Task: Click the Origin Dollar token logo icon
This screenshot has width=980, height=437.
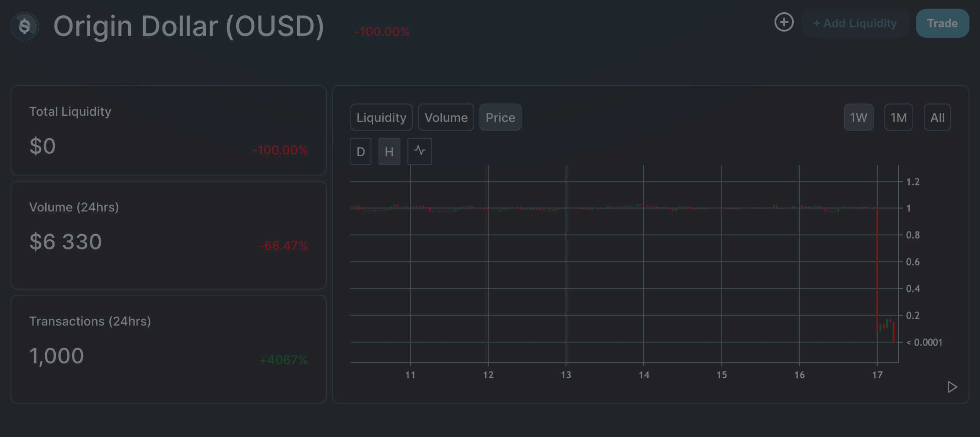Action: [25, 26]
